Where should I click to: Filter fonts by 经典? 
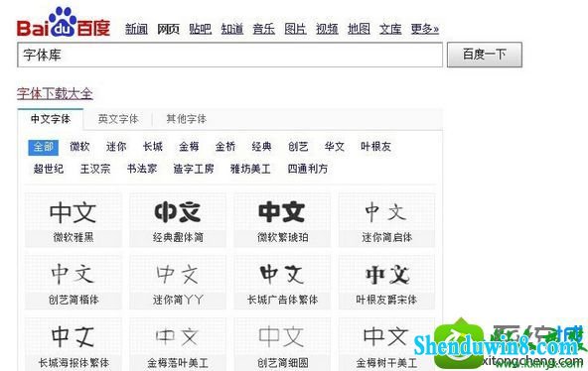point(261,147)
